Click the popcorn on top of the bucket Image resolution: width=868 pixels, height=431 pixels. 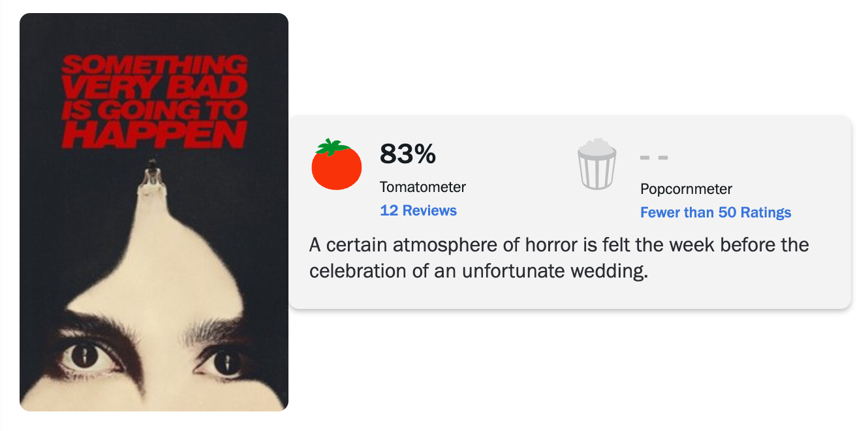click(x=597, y=147)
